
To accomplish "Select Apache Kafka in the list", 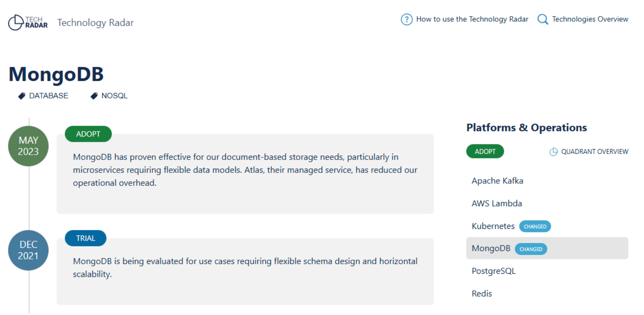I will tap(497, 181).
